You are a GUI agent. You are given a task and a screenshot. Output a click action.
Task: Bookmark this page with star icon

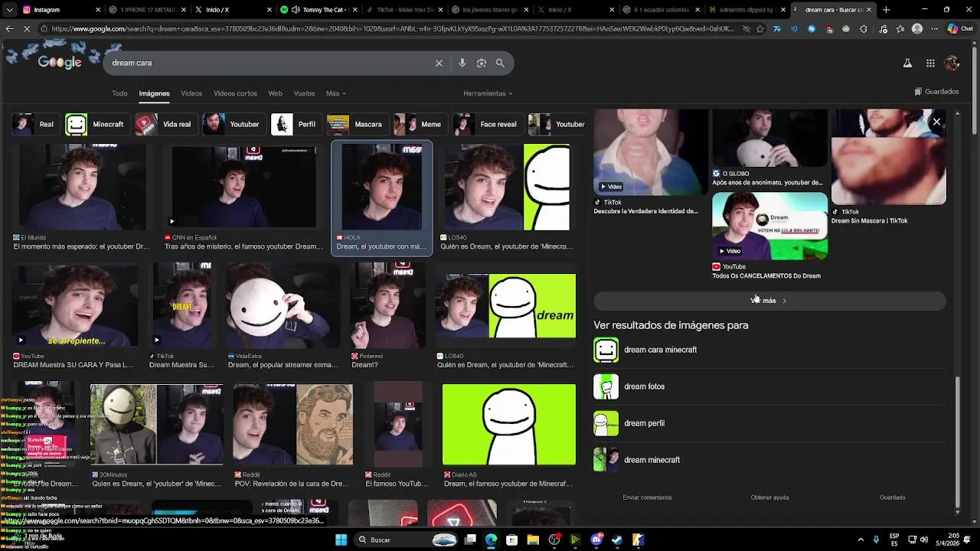[759, 29]
